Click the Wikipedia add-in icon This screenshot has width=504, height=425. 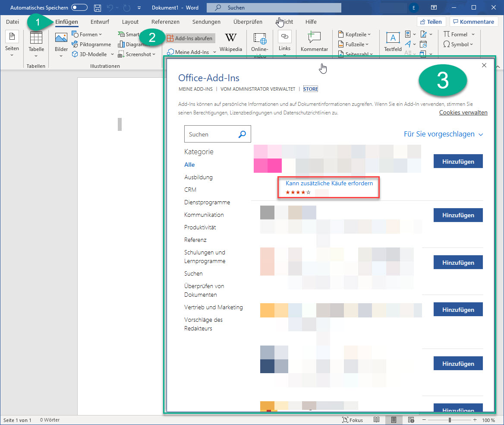point(231,39)
